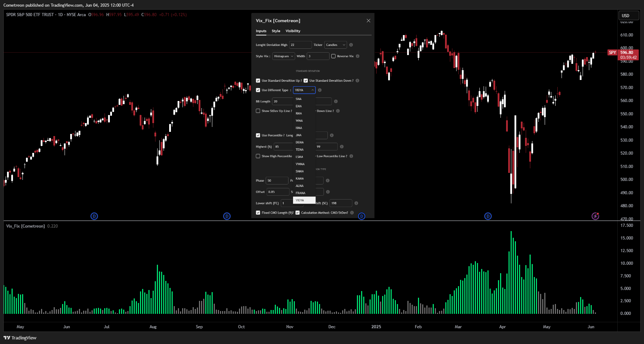
Task: Choose TEMA from the type list
Action: pos(304,150)
